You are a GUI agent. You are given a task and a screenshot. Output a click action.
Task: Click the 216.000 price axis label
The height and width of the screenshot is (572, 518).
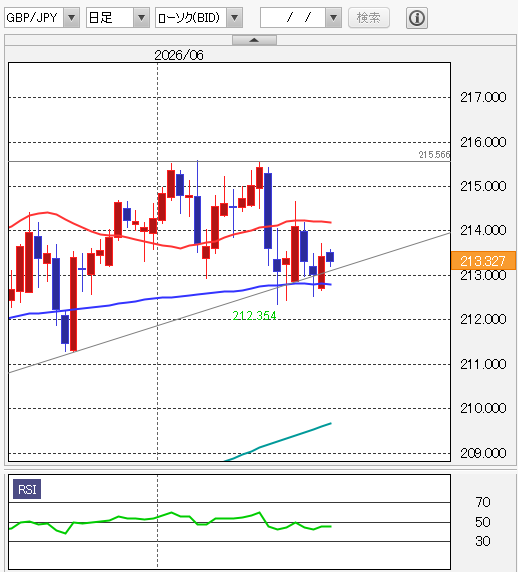483,142
